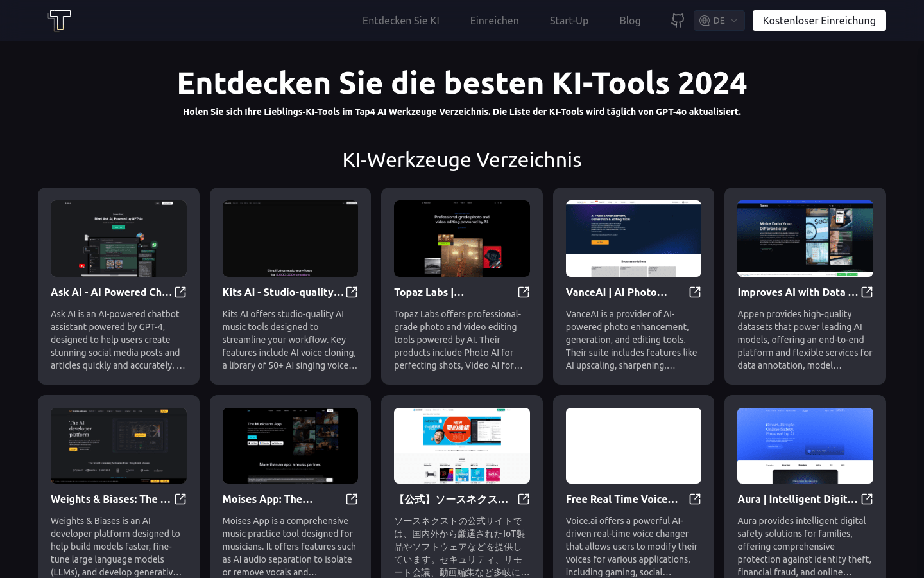The height and width of the screenshot is (578, 924).
Task: Open external link icon for Improves AI with Data
Action: click(867, 292)
